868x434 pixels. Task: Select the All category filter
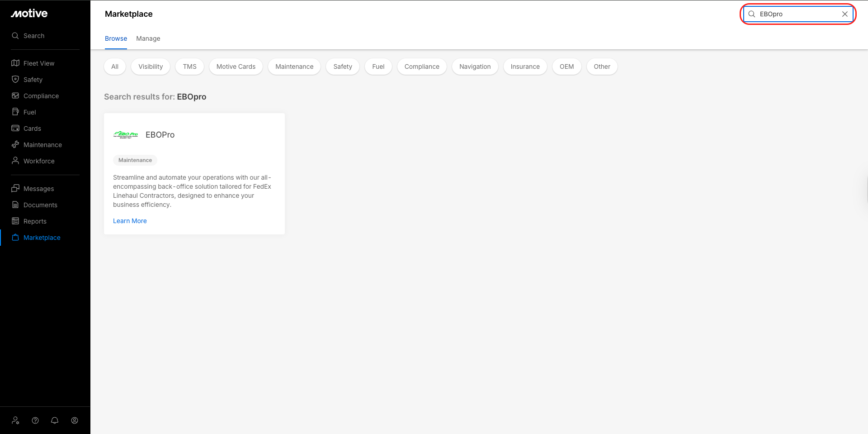(x=115, y=67)
